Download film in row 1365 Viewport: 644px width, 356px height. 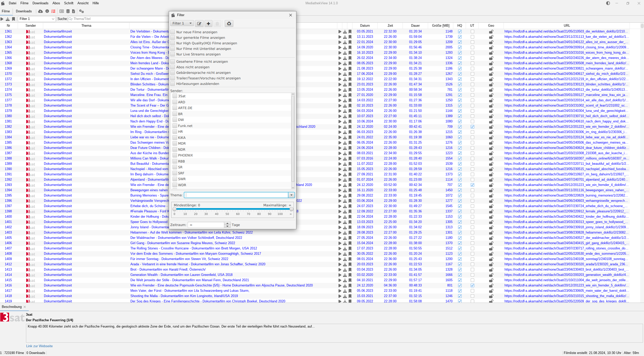[345, 53]
